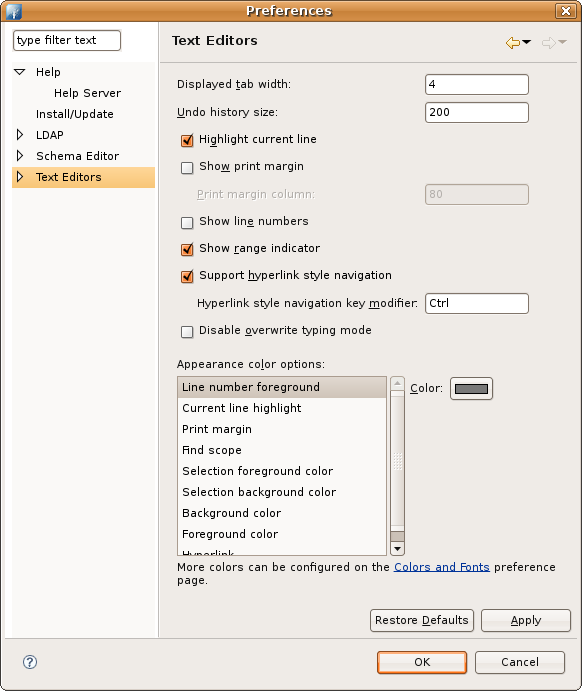Enable Show print margin checkbox
The height and width of the screenshot is (691, 582).
point(187,167)
